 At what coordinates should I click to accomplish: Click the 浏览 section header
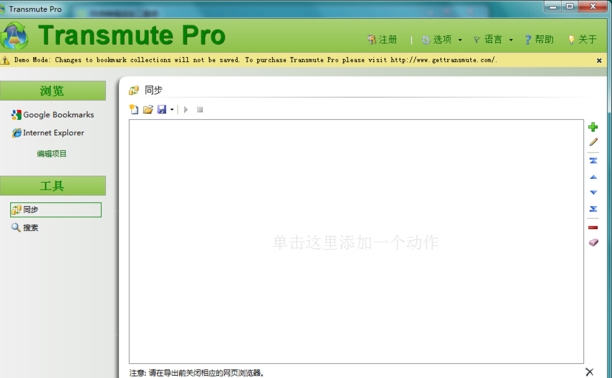[53, 91]
